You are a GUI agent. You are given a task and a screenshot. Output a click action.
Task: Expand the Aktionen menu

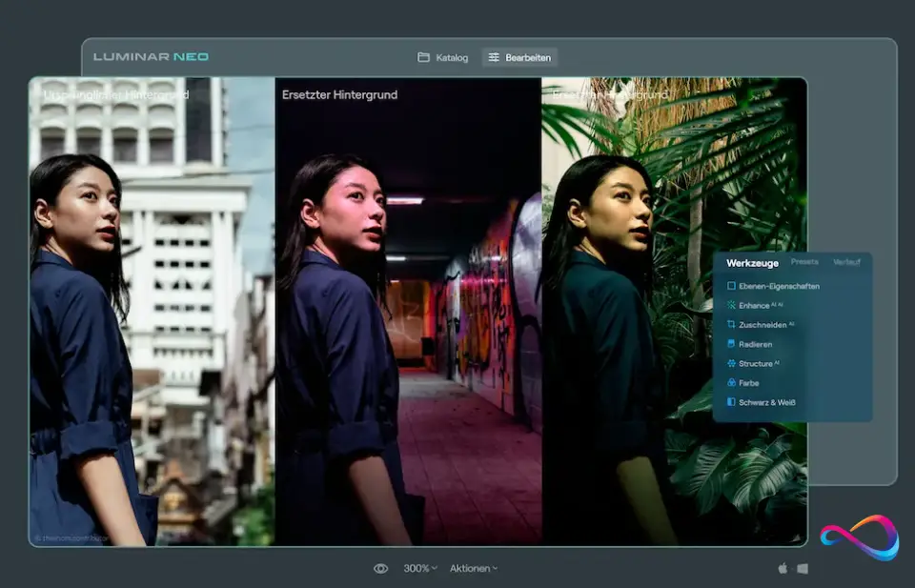pos(474,567)
